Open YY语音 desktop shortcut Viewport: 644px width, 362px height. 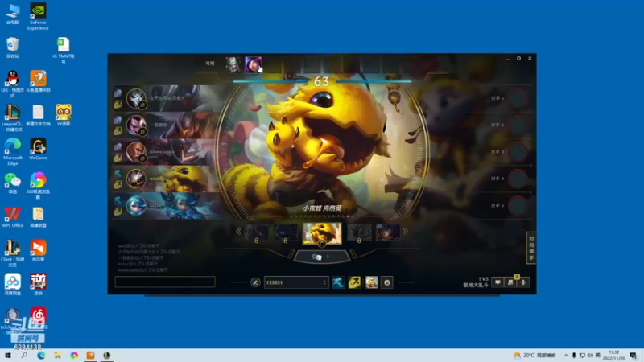[x=64, y=115]
